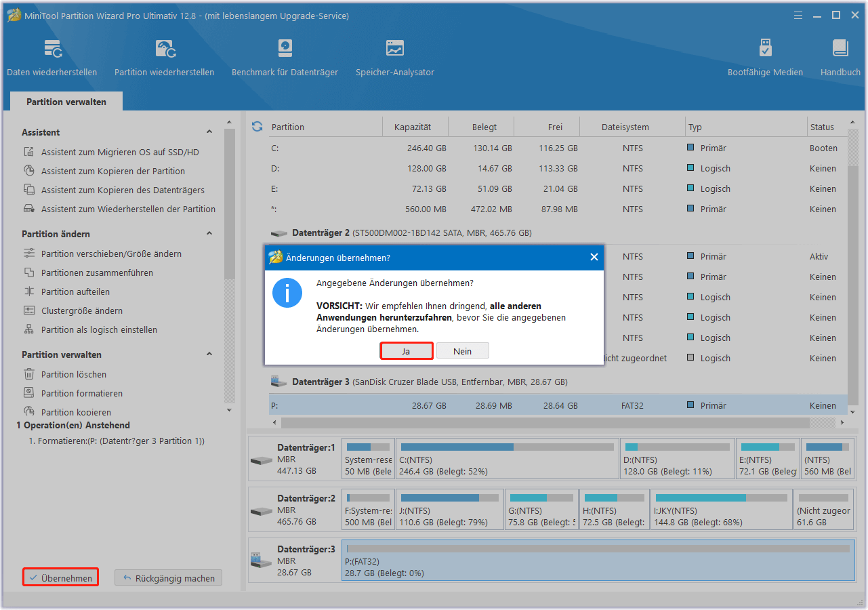This screenshot has width=868, height=610.
Task: Sort by Dateisystem column header
Action: pos(633,127)
